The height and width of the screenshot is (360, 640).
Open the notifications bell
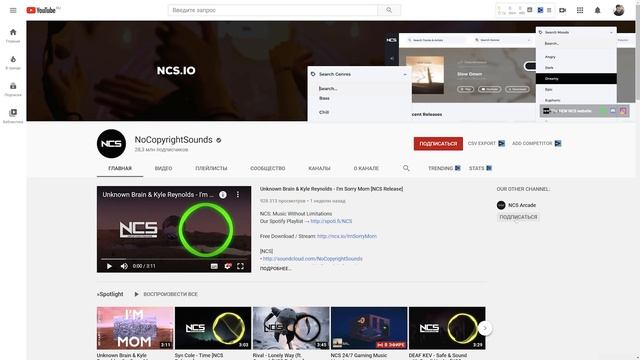(598, 10)
